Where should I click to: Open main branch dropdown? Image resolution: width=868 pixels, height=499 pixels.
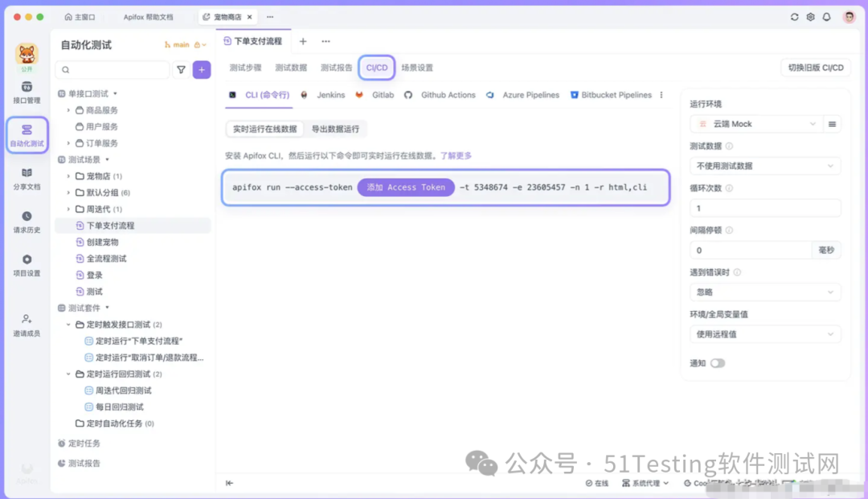tap(185, 45)
